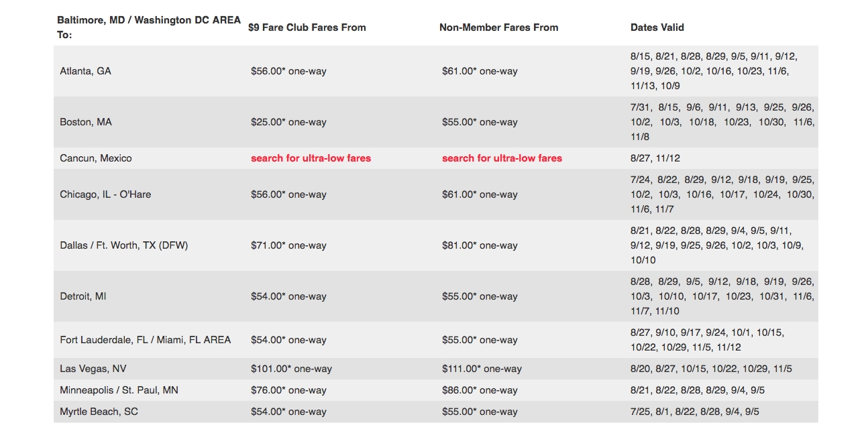Screen dimensions: 868x423
Task: Click the Cancun, Mexico destination cell
Action: pos(96,158)
